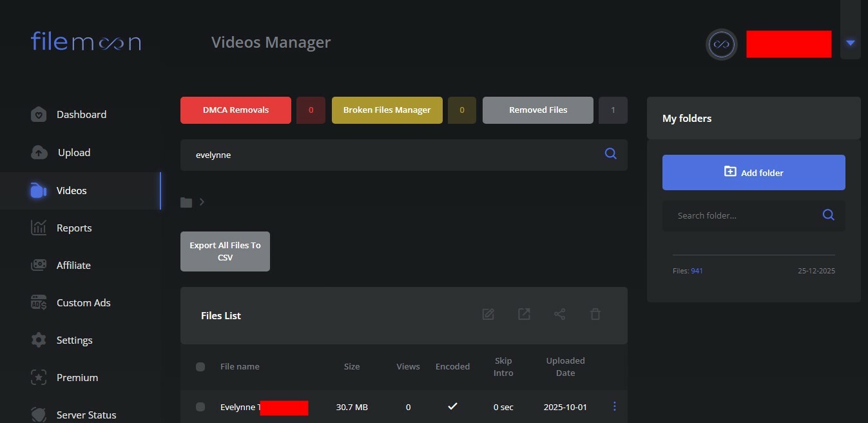
Task: Click the root folder icon in breadcrumb
Action: (186, 202)
